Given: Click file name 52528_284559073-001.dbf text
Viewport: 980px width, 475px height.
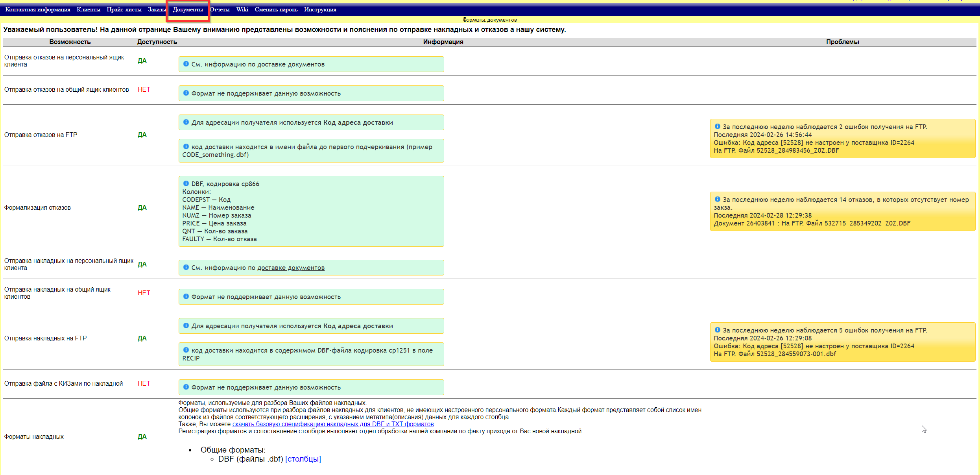Looking at the screenshot, I should point(796,354).
